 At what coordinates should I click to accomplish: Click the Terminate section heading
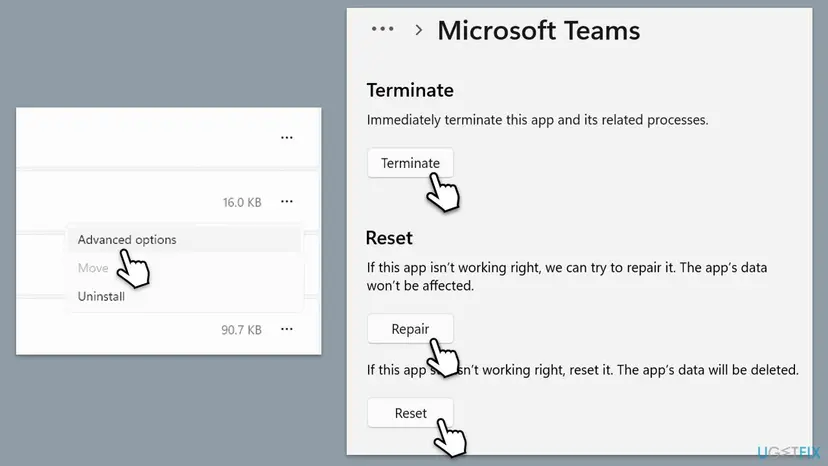pyautogui.click(x=410, y=90)
